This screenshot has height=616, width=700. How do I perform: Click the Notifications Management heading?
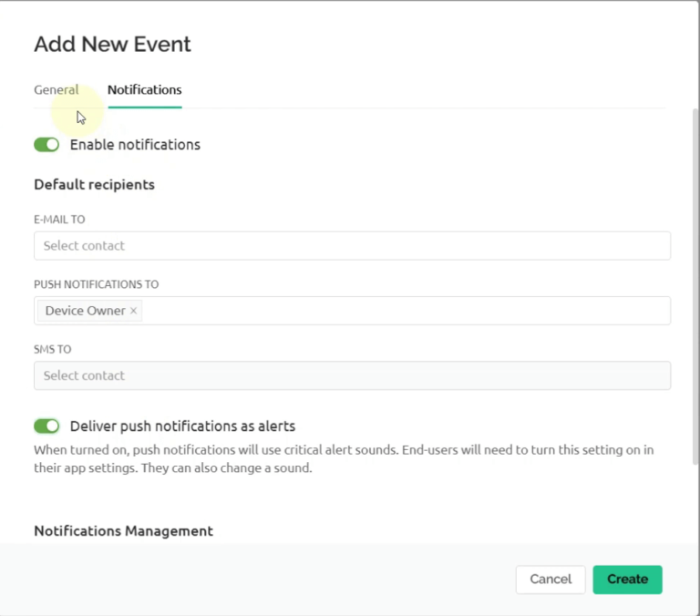pos(123,531)
